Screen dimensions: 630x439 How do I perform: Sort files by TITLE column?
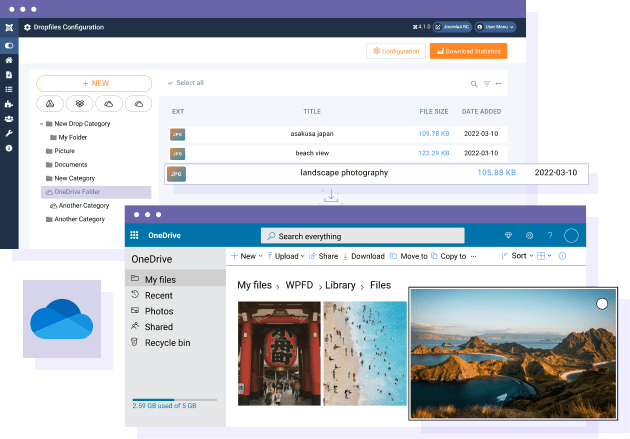(312, 112)
